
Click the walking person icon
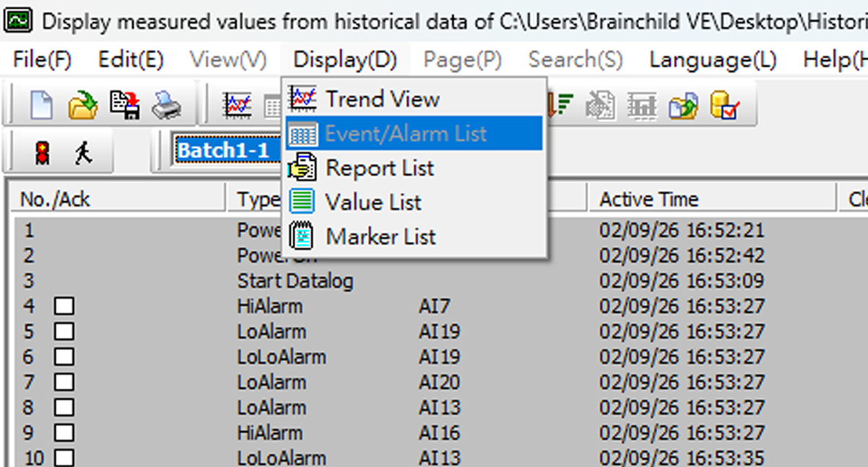point(84,152)
